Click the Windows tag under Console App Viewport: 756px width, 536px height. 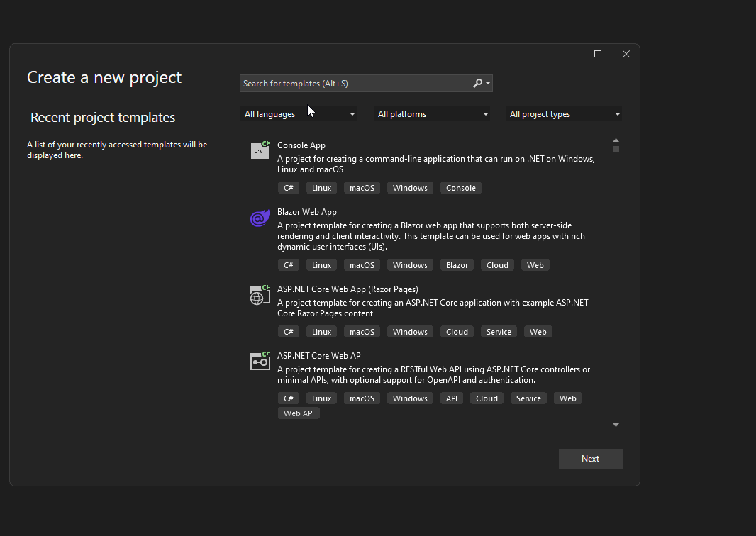tap(410, 187)
